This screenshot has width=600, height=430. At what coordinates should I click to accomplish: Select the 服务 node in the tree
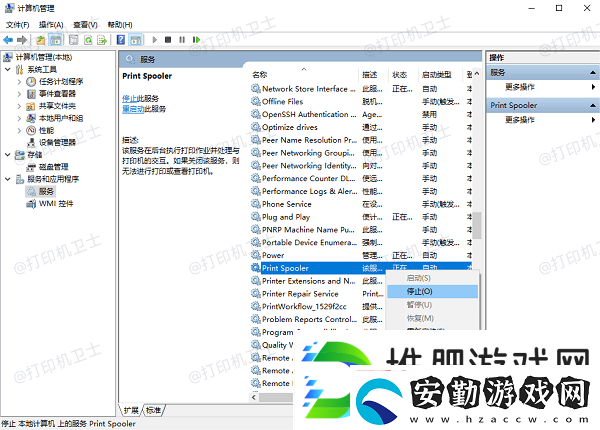coord(46,191)
